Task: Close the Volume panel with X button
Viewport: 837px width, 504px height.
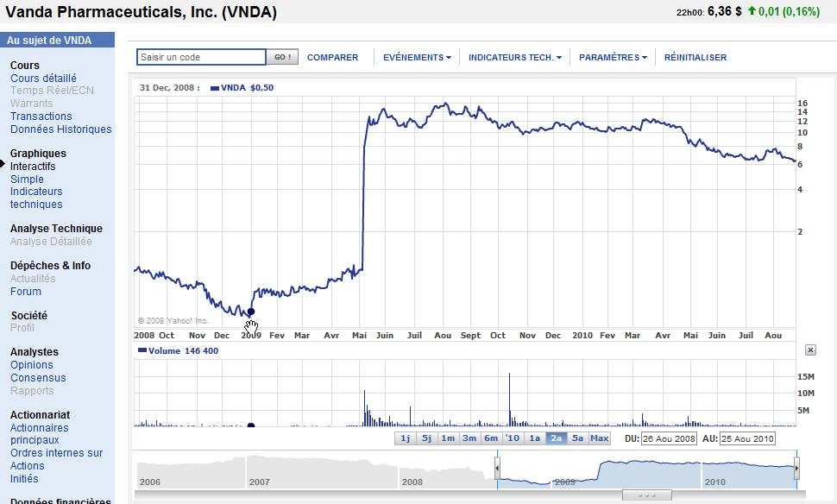Action: pos(809,350)
